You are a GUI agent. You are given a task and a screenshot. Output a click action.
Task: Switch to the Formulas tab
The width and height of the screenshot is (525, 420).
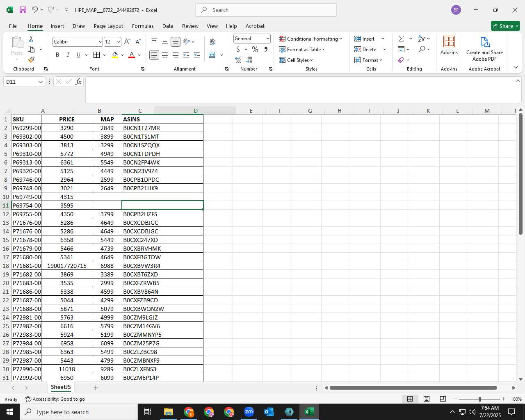(143, 26)
